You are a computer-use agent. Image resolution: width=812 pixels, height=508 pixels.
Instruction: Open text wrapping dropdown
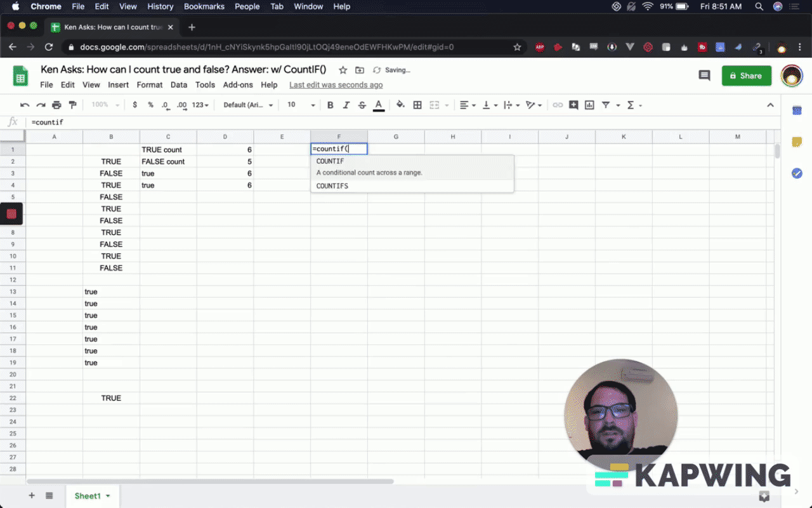click(511, 105)
